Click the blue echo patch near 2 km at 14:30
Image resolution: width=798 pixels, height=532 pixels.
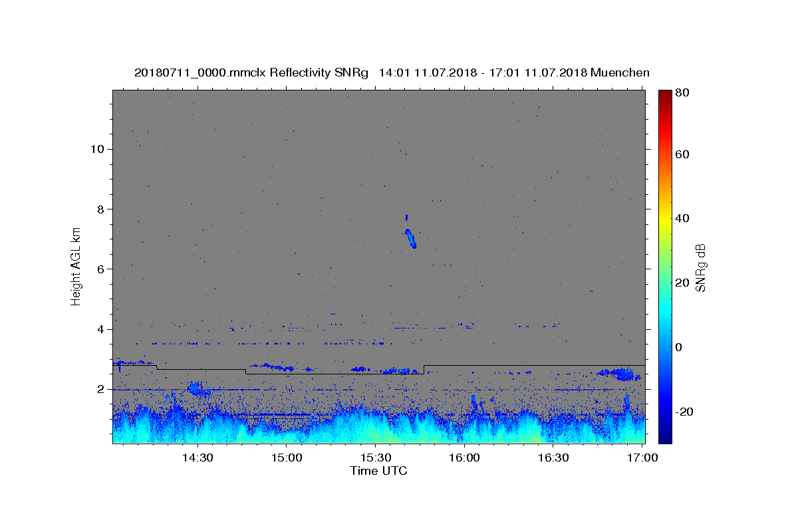tap(196, 389)
